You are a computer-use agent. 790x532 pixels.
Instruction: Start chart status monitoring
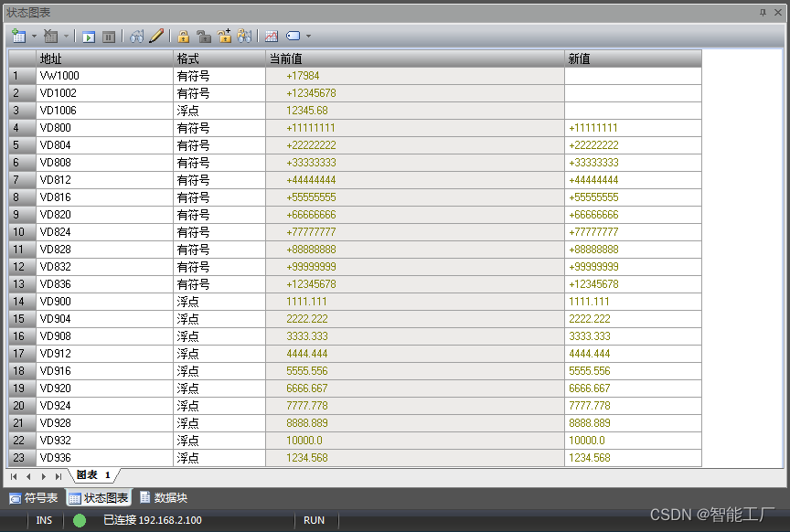pos(89,37)
